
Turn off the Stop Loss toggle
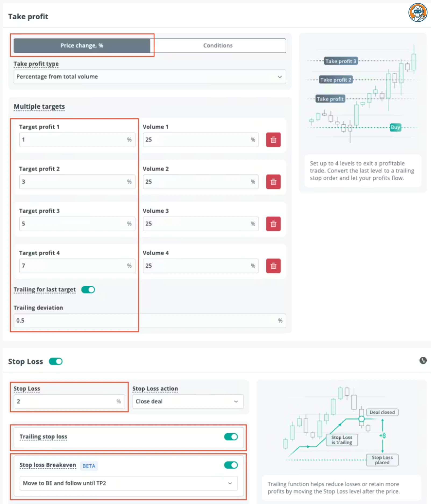(x=56, y=362)
